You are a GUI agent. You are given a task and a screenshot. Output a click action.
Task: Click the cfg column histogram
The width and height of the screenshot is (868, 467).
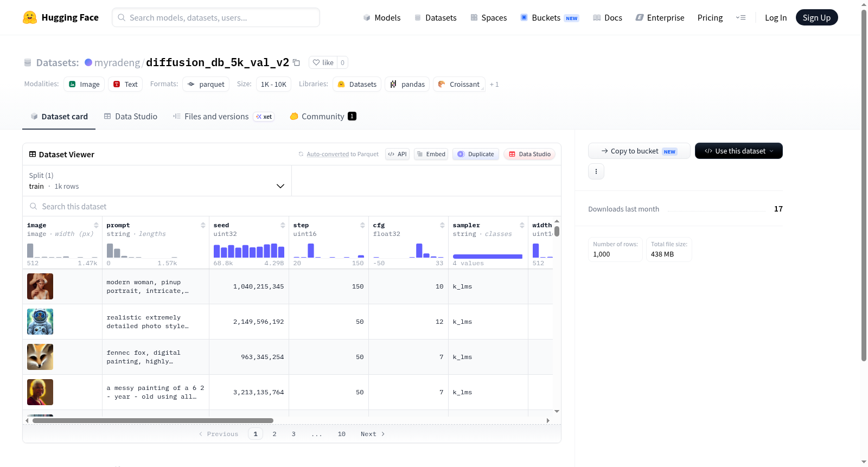coord(409,250)
